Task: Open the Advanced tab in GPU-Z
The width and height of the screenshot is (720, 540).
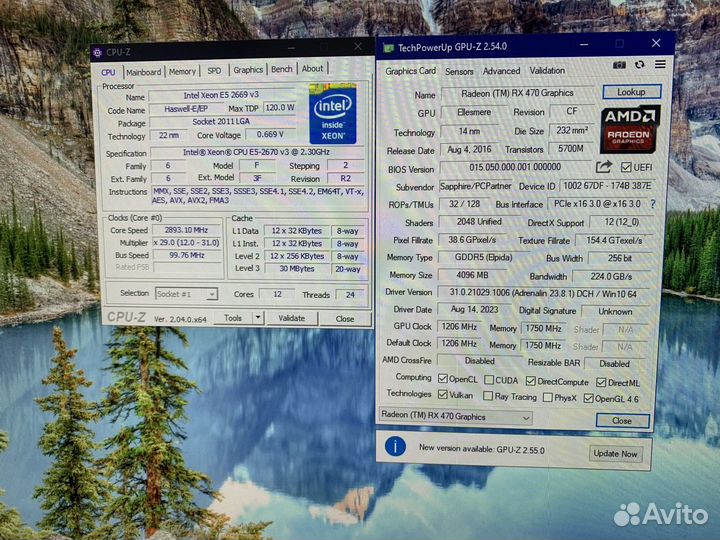Action: (501, 71)
